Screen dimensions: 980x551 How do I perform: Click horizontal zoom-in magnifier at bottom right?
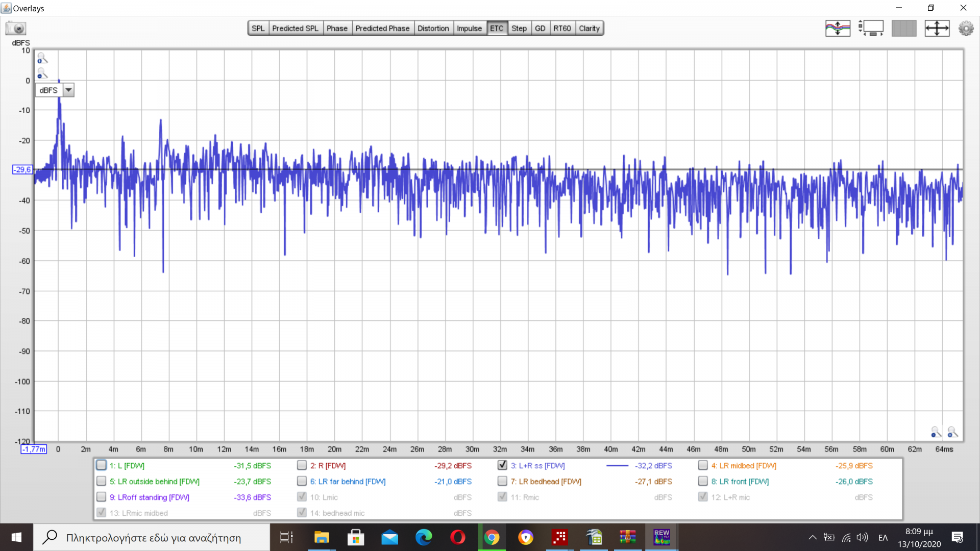pyautogui.click(x=952, y=432)
